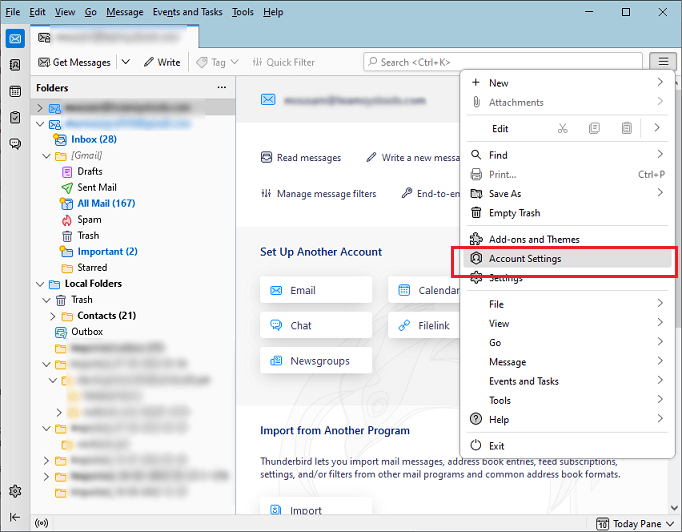This screenshot has height=532, width=682.
Task: Open the Calendar space icon in the sidebar
Action: pyautogui.click(x=15, y=91)
